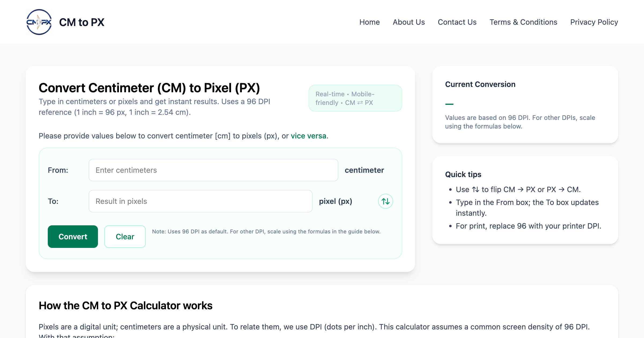Swap units with the green arrows icon
Screen dimensions: 644x338
(x=385, y=201)
